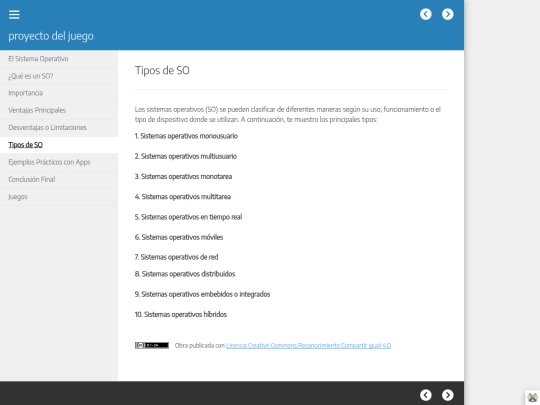Click '9. Sistemas operativos embebidos o integrados'

[202, 294]
